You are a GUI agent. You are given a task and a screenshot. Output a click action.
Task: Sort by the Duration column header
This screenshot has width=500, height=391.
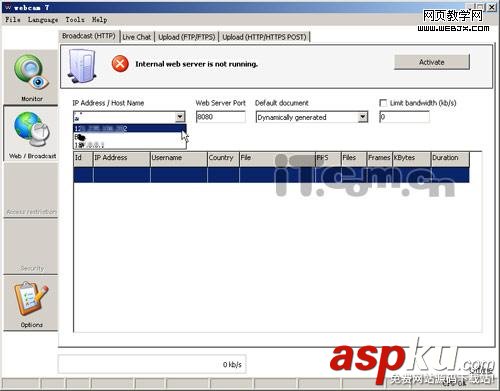[x=450, y=158]
